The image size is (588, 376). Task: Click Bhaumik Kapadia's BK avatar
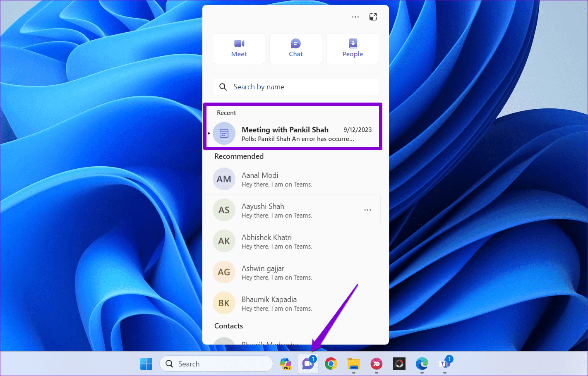tap(224, 303)
